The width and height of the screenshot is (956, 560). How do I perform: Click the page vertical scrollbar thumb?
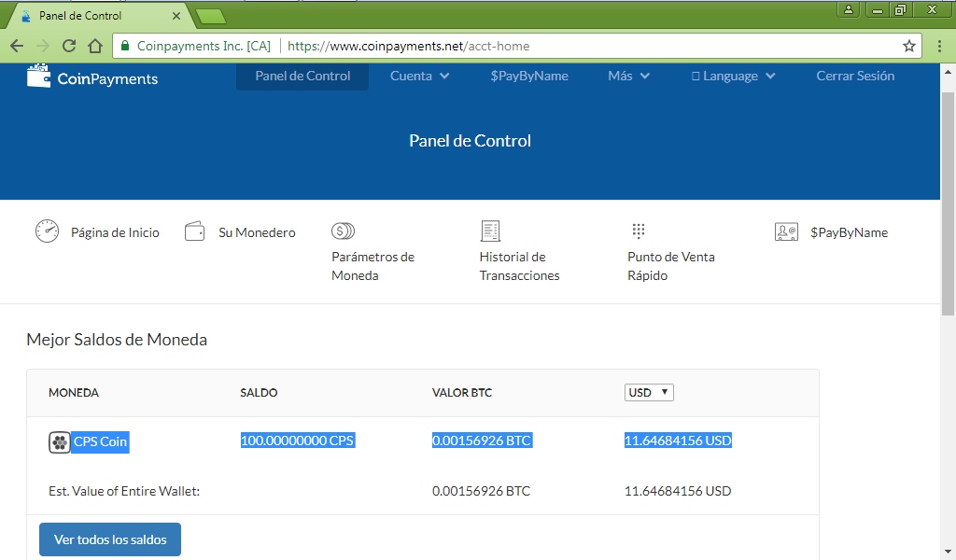(949, 203)
